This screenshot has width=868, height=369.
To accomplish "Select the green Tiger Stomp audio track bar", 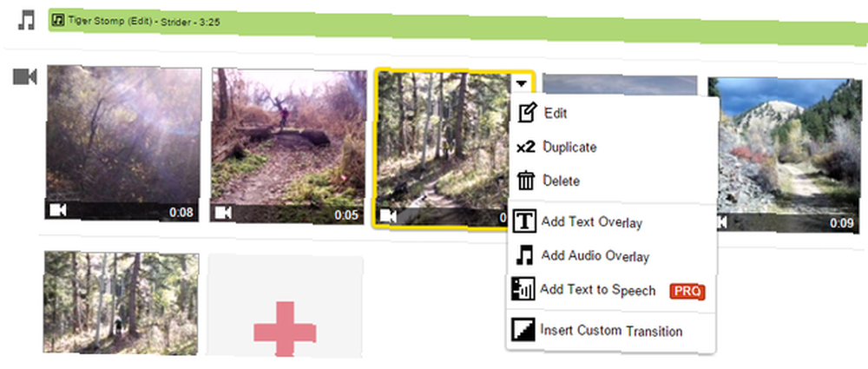I will [x=457, y=25].
